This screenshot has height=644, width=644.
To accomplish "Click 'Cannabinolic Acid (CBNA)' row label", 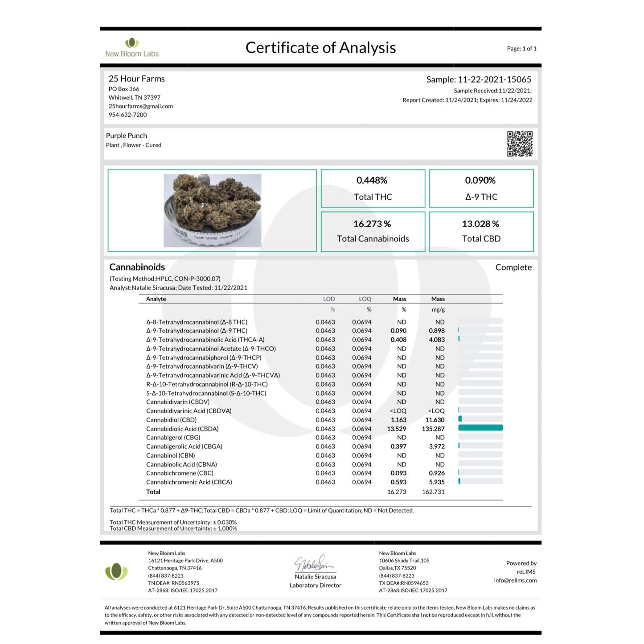I will coord(181,464).
